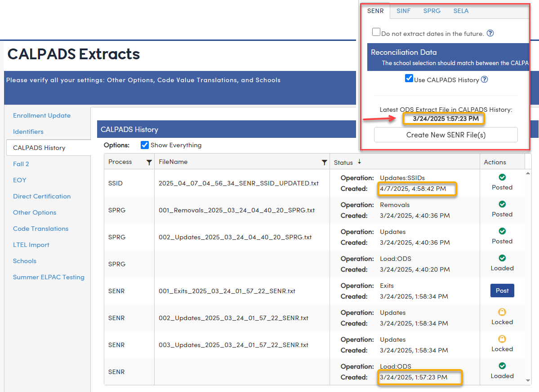Screen dimensions: 539x392
Task: Click Posted check icon for SSID row
Action: pyautogui.click(x=502, y=177)
